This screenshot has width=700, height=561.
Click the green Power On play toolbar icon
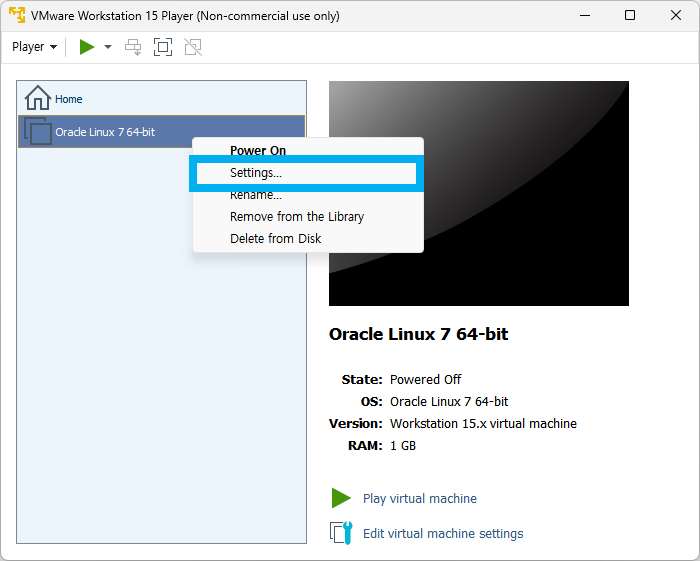tap(87, 47)
